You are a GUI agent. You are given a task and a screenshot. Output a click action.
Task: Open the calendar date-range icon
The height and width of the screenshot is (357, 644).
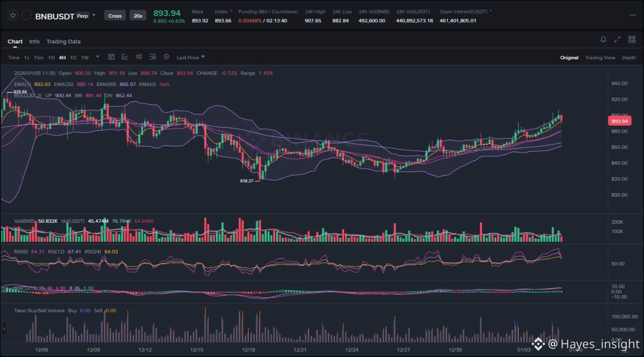(x=112, y=57)
